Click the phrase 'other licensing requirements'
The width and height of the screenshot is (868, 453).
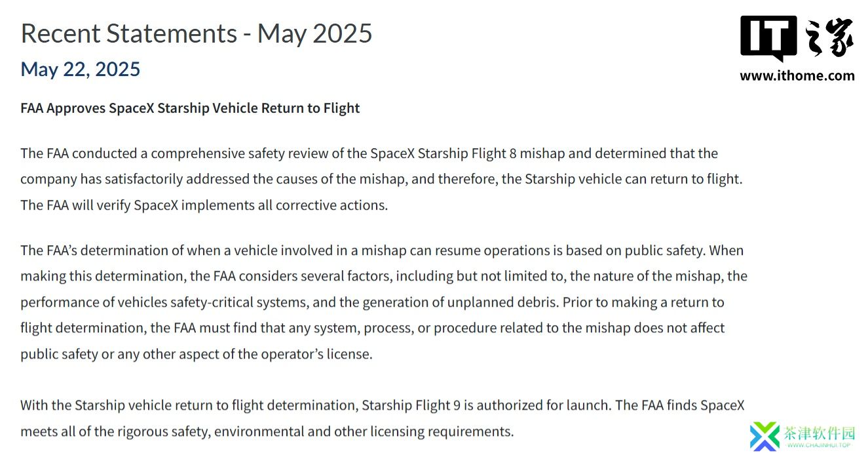[423, 431]
